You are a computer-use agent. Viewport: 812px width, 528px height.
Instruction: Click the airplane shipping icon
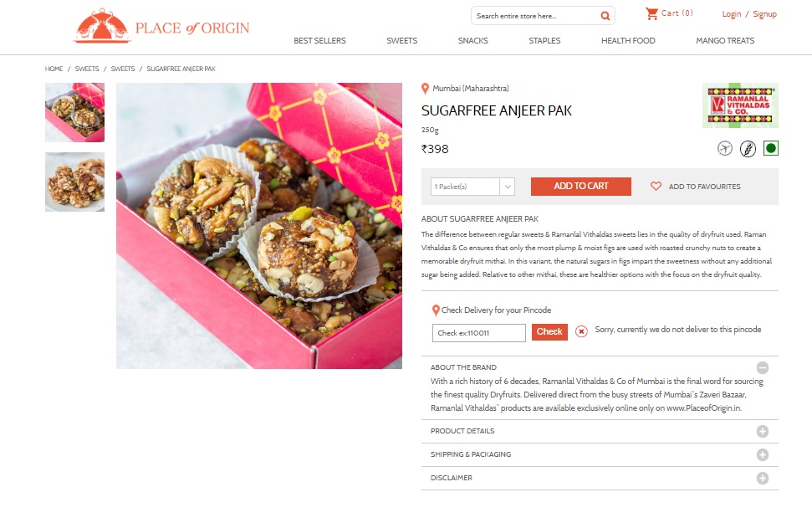coord(725,149)
